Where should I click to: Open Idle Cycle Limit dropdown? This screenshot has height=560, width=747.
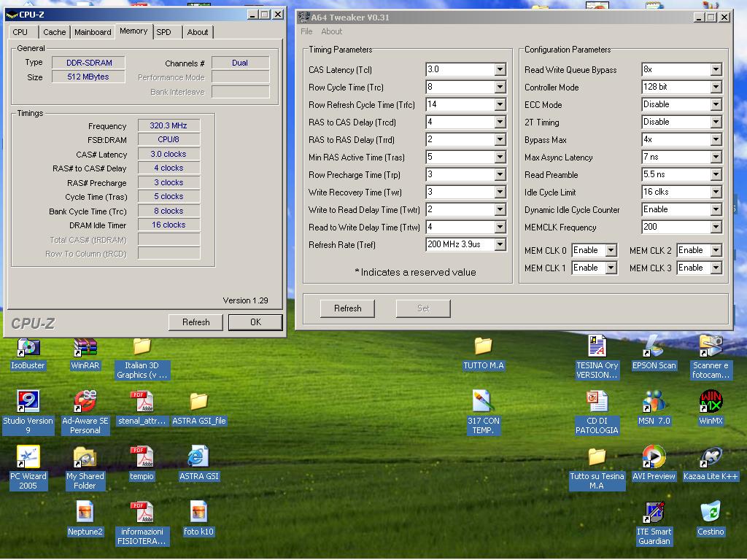coord(716,192)
